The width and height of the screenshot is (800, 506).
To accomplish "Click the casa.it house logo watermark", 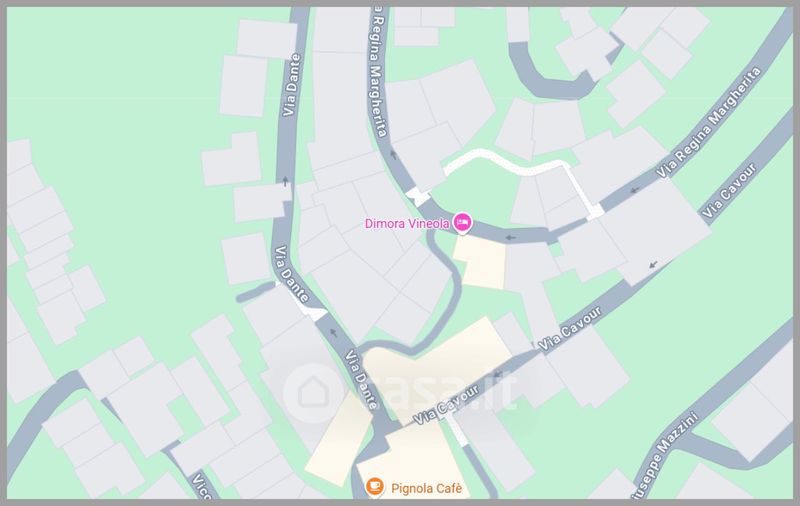I will click(313, 392).
